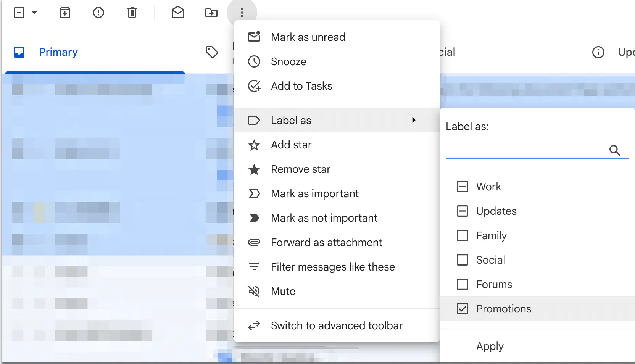635x364 pixels.
Task: Open the more actions three-dot menu
Action: (x=242, y=13)
